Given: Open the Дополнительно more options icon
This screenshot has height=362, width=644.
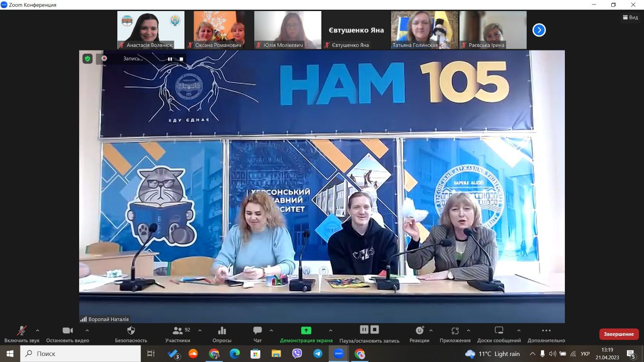Looking at the screenshot, I should point(546,331).
